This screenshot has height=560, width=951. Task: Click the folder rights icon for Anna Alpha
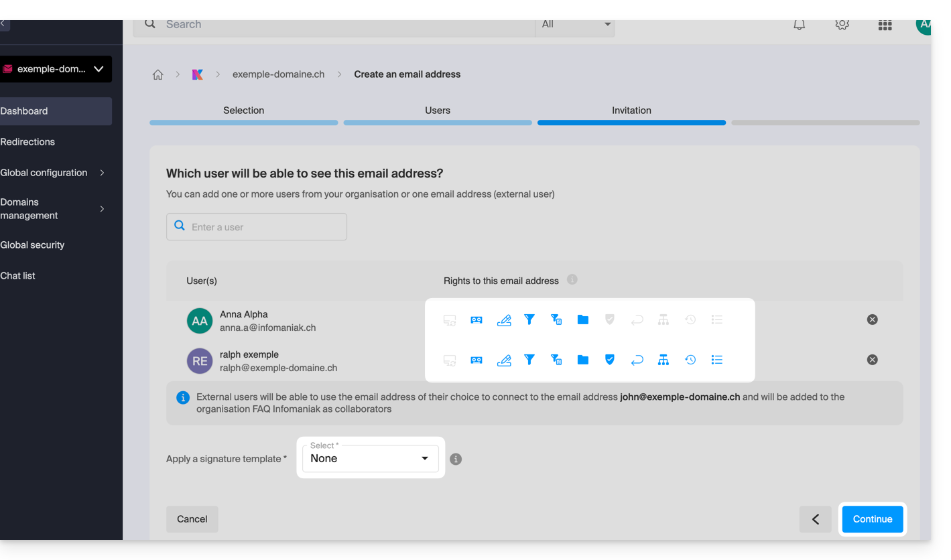point(583,320)
